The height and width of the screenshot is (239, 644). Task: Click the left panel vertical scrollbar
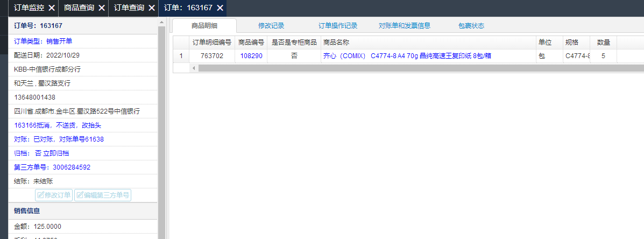coord(161,131)
